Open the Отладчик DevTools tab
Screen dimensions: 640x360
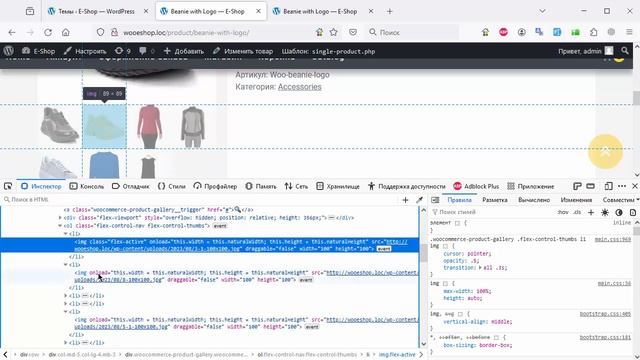click(x=131, y=186)
